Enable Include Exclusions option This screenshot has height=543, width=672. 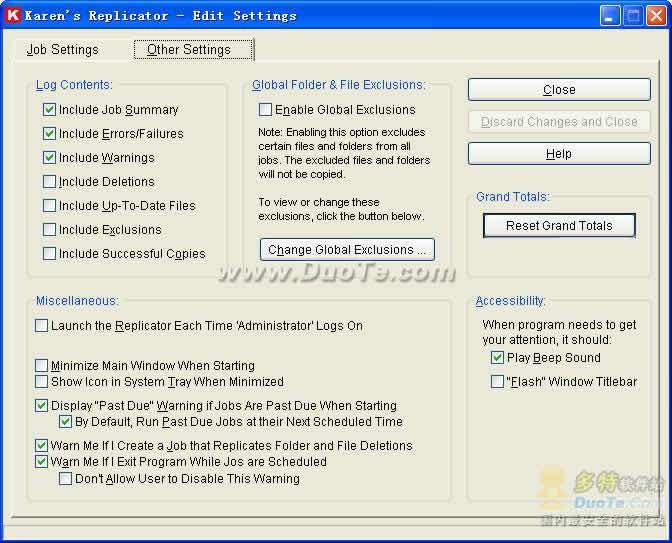click(49, 230)
